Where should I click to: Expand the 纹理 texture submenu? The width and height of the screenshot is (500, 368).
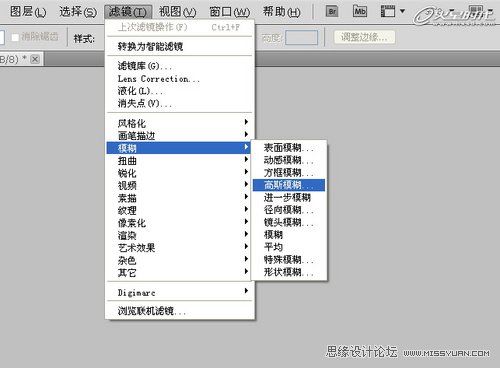pos(178,210)
